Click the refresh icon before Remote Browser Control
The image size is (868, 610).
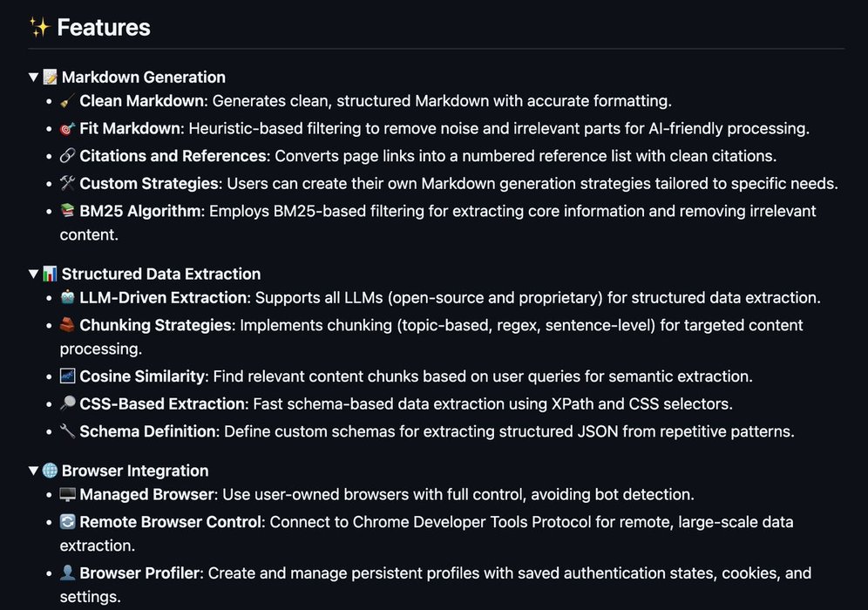pyautogui.click(x=67, y=521)
